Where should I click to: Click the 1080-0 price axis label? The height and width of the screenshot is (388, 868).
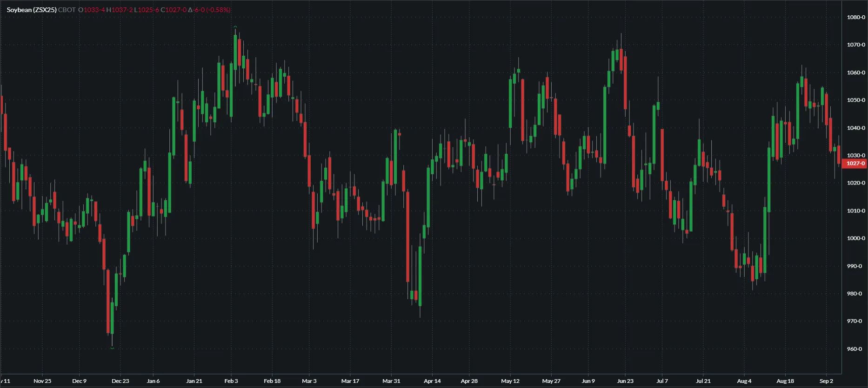point(856,17)
